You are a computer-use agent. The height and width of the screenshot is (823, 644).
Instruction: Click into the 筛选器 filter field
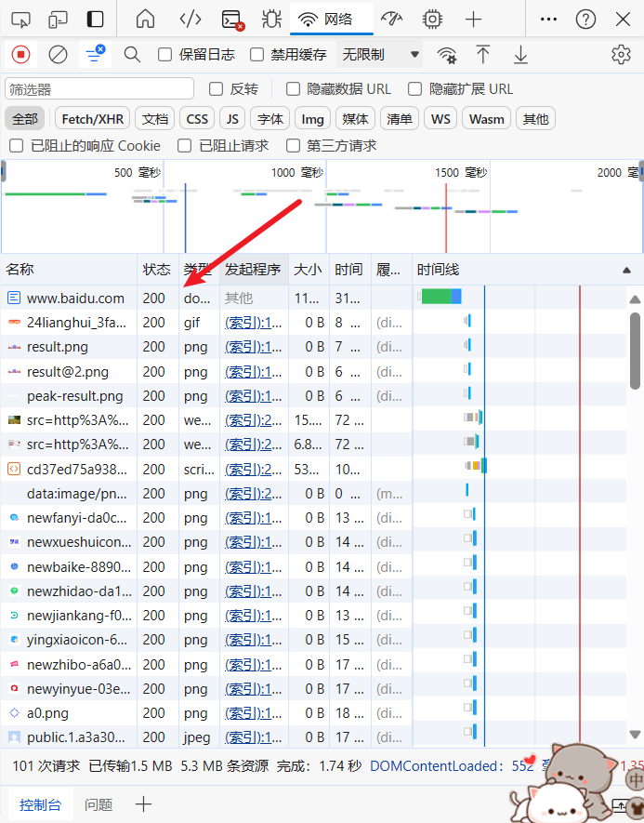pyautogui.click(x=99, y=89)
